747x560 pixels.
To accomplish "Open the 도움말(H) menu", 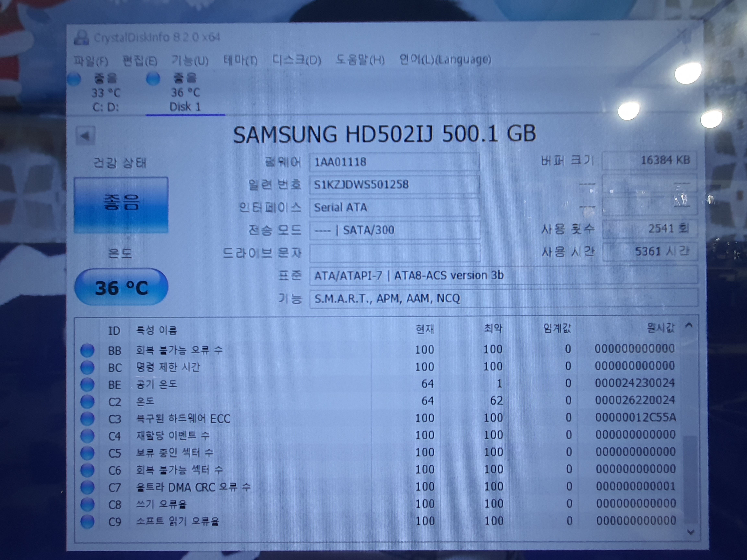I will pyautogui.click(x=360, y=60).
